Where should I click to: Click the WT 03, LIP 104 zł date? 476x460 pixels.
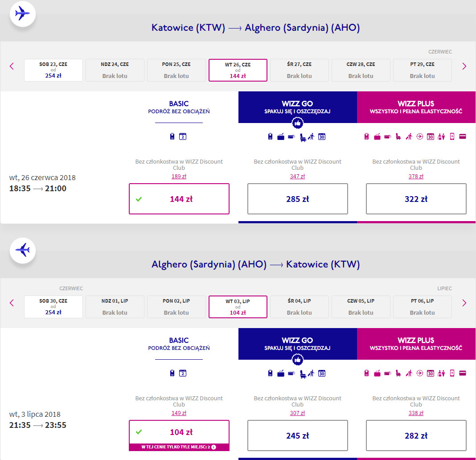tap(238, 307)
